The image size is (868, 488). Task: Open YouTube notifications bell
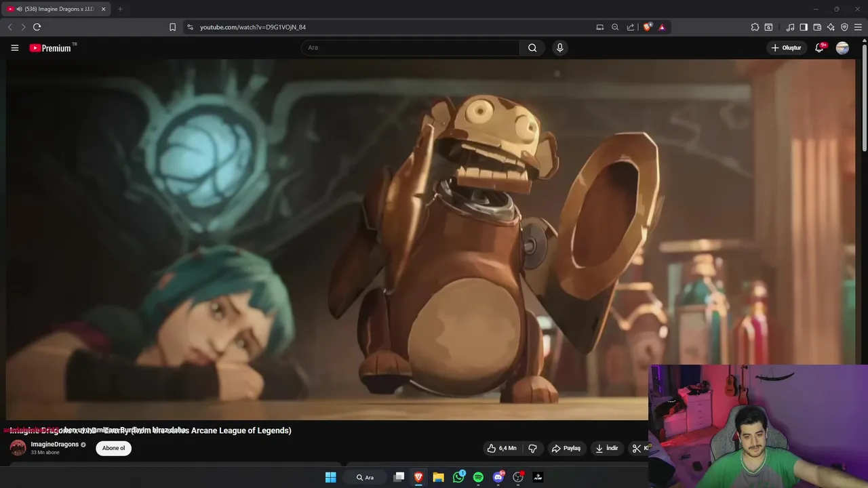pos(819,47)
